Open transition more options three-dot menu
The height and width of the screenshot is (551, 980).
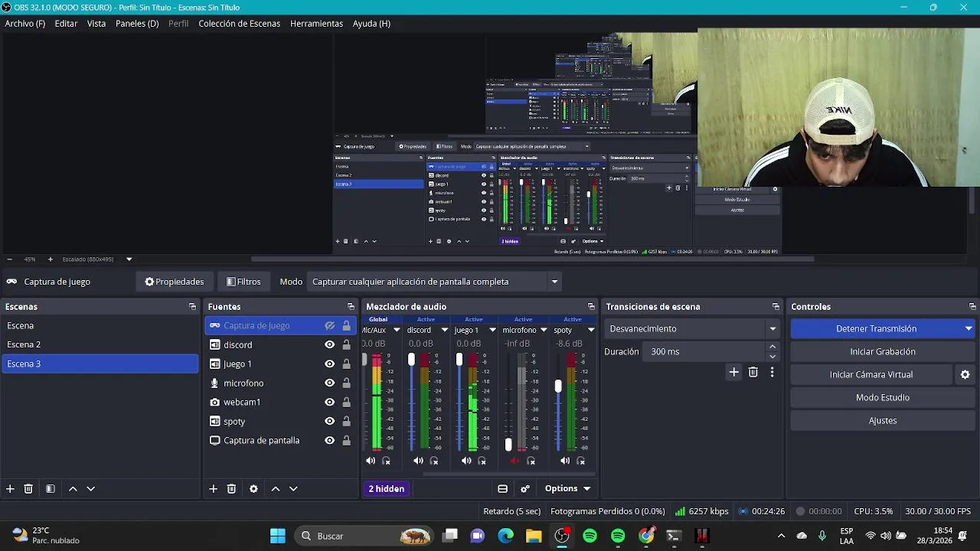click(x=772, y=372)
